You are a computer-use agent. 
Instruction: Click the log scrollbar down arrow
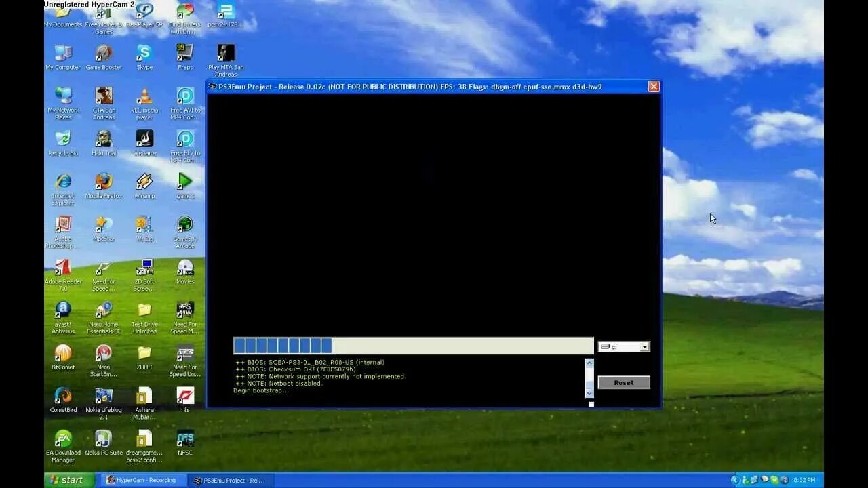589,393
